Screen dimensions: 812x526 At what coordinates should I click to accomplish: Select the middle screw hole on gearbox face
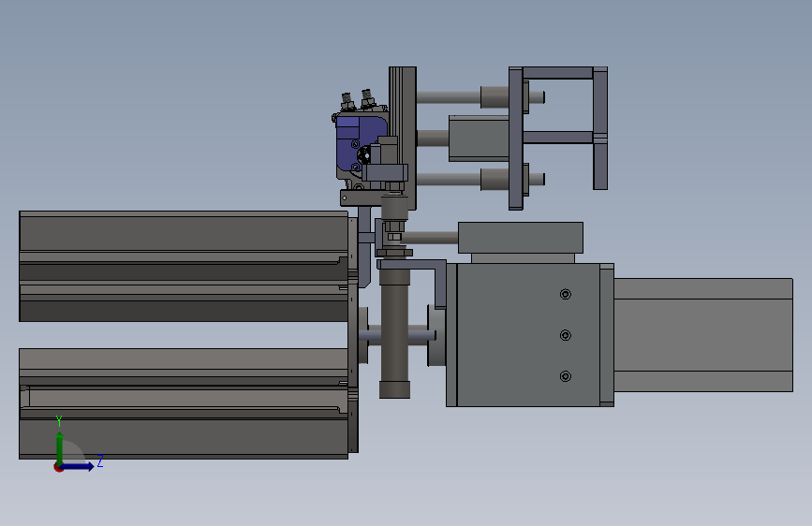click(x=566, y=335)
